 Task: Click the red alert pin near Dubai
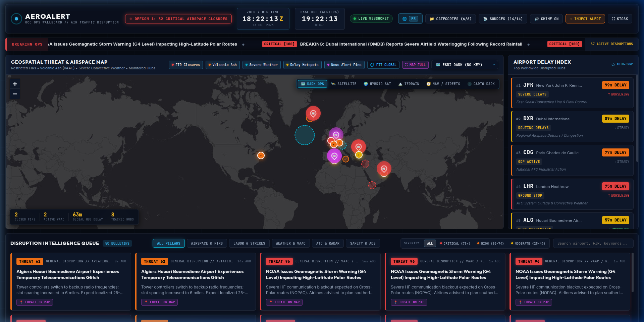pyautogui.click(x=384, y=169)
